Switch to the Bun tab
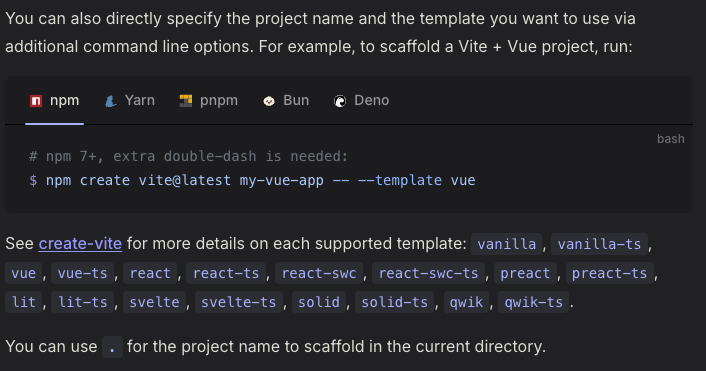Image resolution: width=706 pixels, height=371 pixels. [296, 100]
